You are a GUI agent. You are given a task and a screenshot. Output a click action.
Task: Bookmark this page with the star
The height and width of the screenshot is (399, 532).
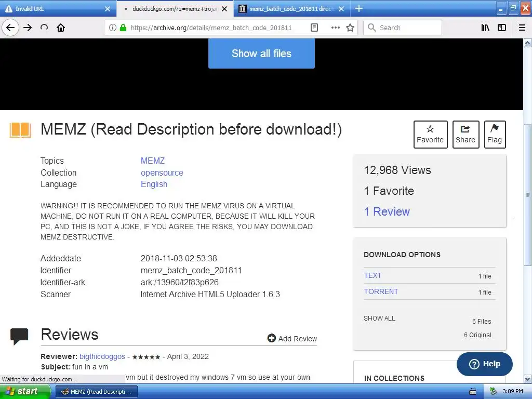pyautogui.click(x=350, y=28)
